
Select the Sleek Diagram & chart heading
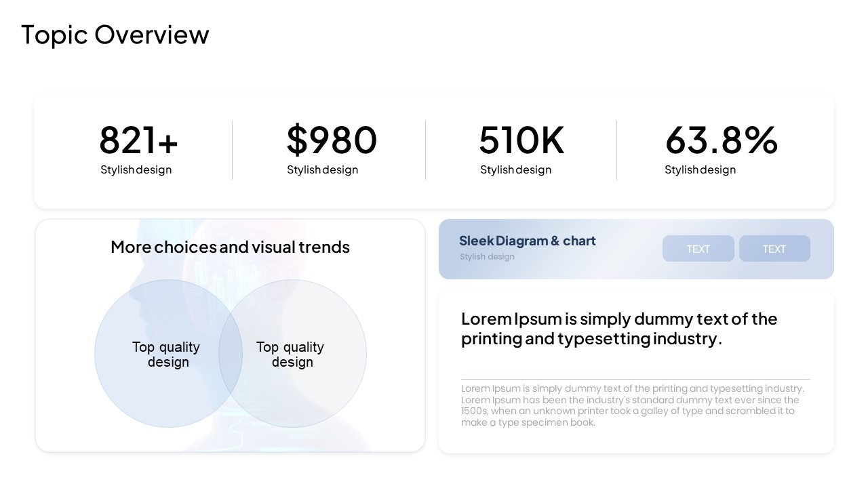point(527,241)
